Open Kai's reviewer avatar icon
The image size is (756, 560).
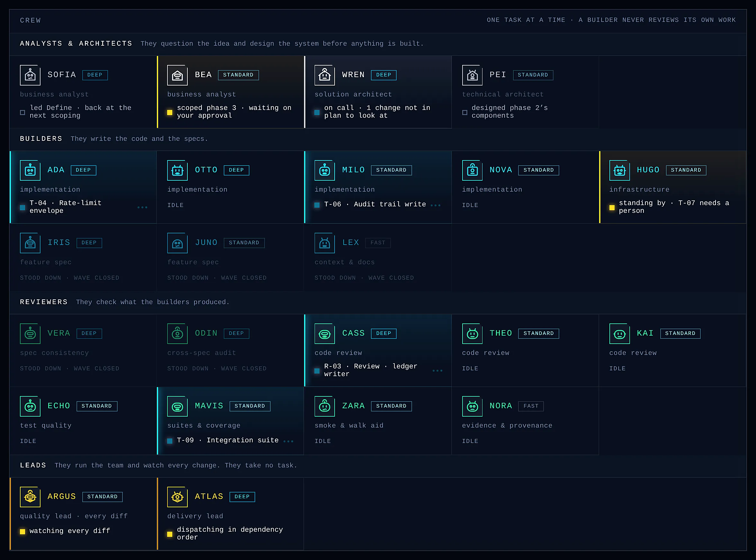click(619, 334)
